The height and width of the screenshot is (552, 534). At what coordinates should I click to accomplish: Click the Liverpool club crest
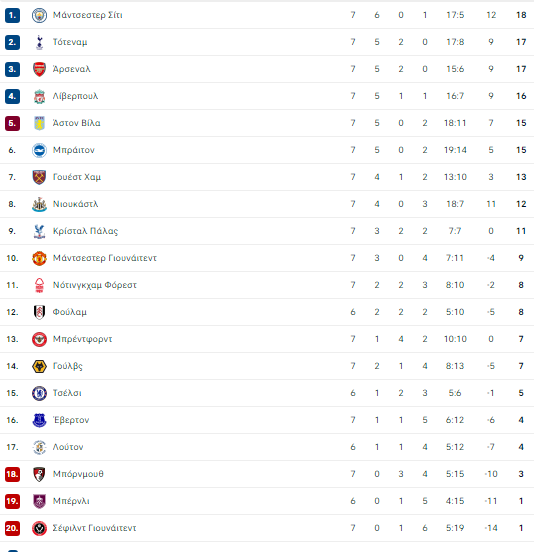[39, 96]
